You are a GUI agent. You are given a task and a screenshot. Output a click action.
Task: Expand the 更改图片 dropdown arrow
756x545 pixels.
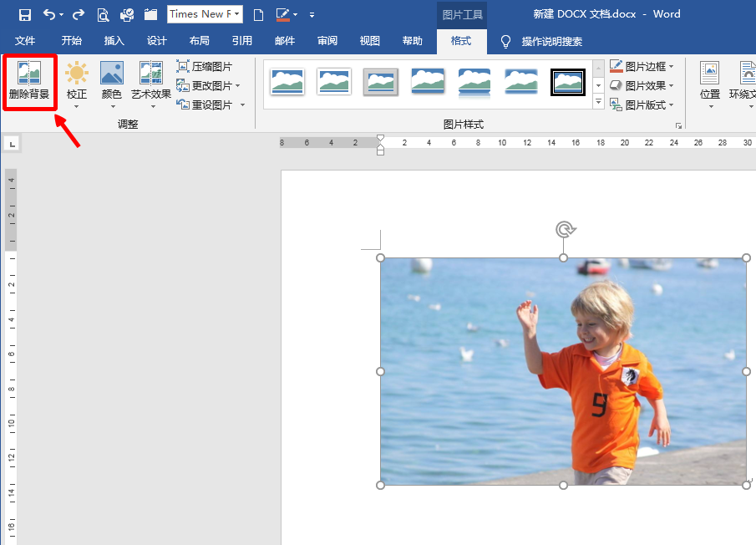tap(238, 86)
